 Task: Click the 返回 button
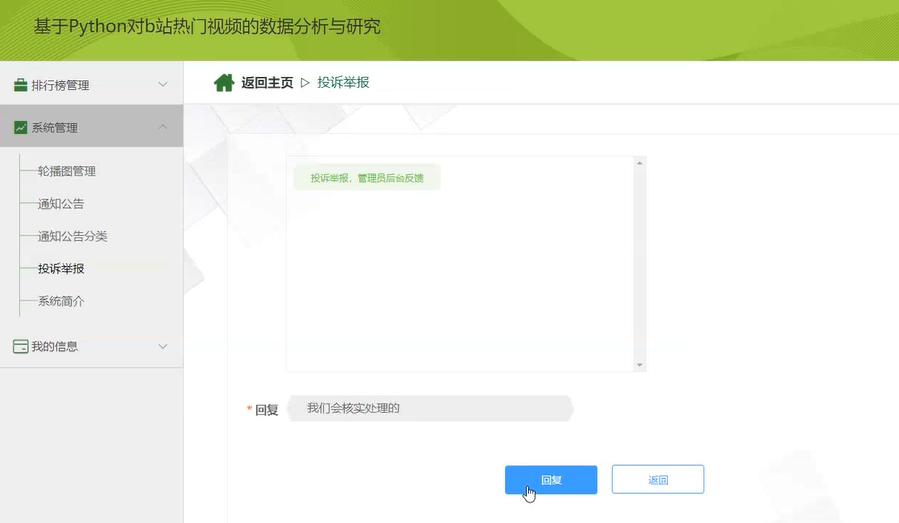click(658, 479)
